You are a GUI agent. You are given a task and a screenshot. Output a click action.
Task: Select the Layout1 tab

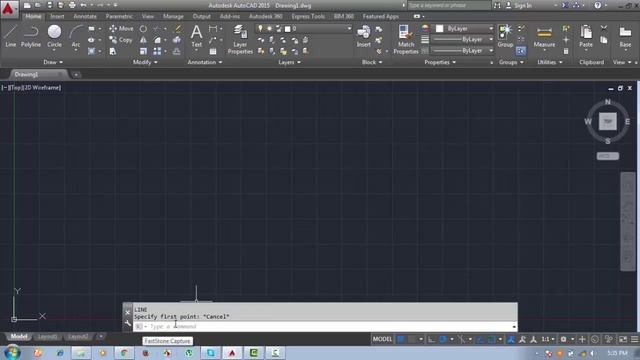(x=47, y=337)
